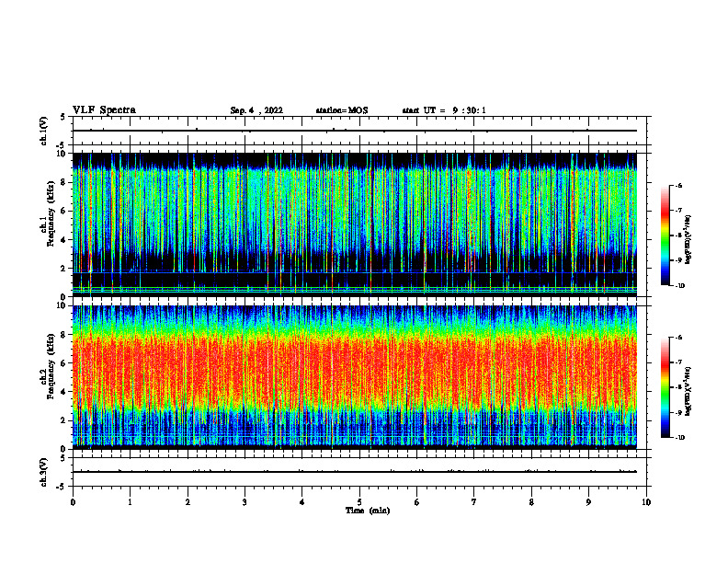Viewport: 728px width, 563px height.
Task: Click the 'VLF Spectra' title text
Action: [x=104, y=110]
